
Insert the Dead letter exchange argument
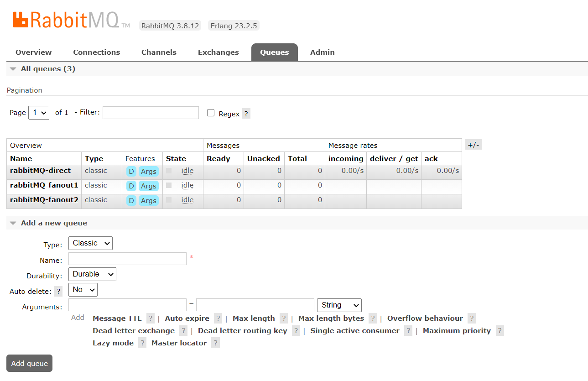(134, 331)
